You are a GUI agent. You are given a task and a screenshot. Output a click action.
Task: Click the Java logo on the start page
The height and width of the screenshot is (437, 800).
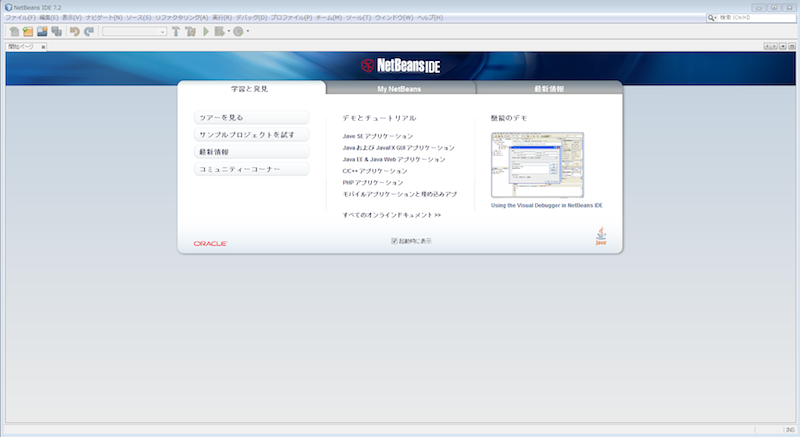(x=601, y=236)
